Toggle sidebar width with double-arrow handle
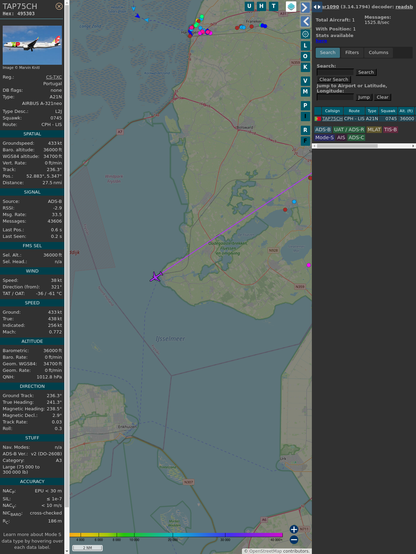This screenshot has width=416, height=554. [x=317, y=7]
